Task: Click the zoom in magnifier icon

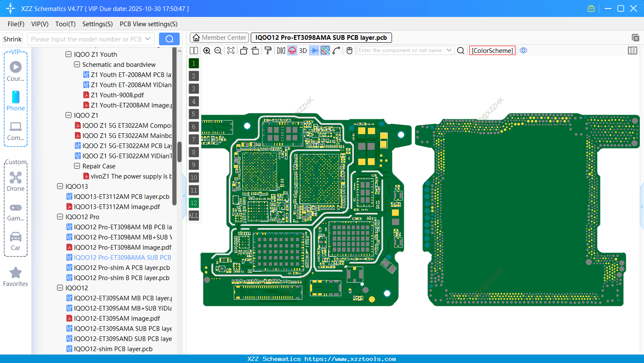Action: (207, 50)
